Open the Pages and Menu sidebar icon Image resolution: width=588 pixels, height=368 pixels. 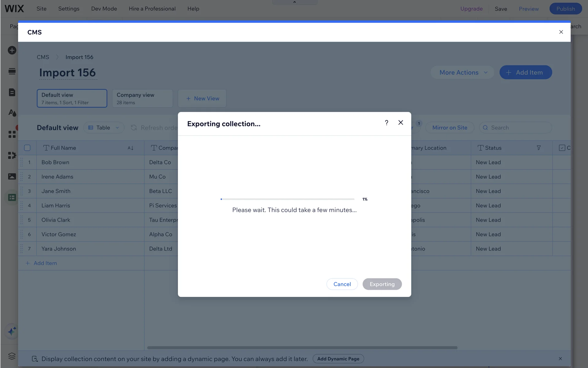(x=12, y=92)
